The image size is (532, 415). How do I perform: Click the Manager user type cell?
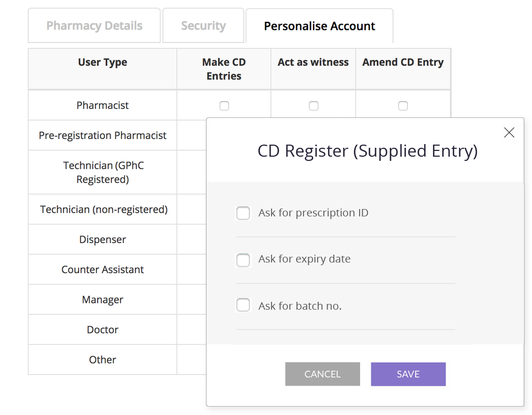click(103, 300)
